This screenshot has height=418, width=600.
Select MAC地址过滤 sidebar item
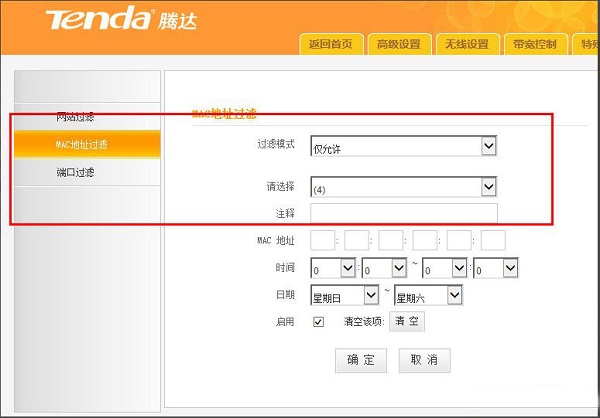87,144
